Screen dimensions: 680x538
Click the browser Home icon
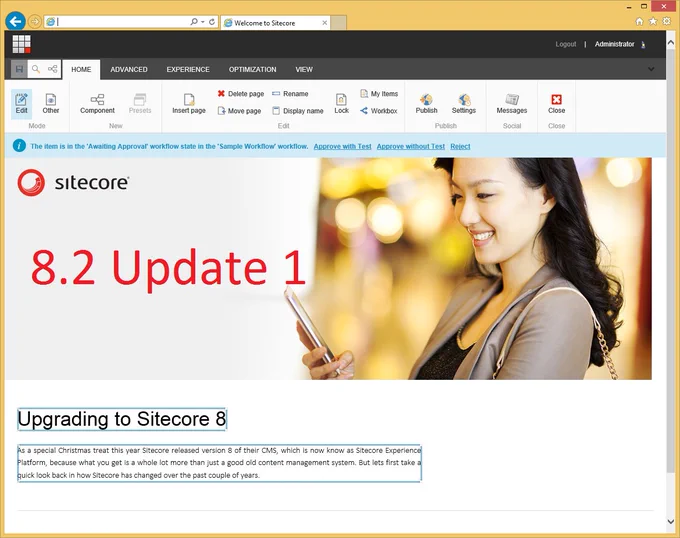[639, 21]
